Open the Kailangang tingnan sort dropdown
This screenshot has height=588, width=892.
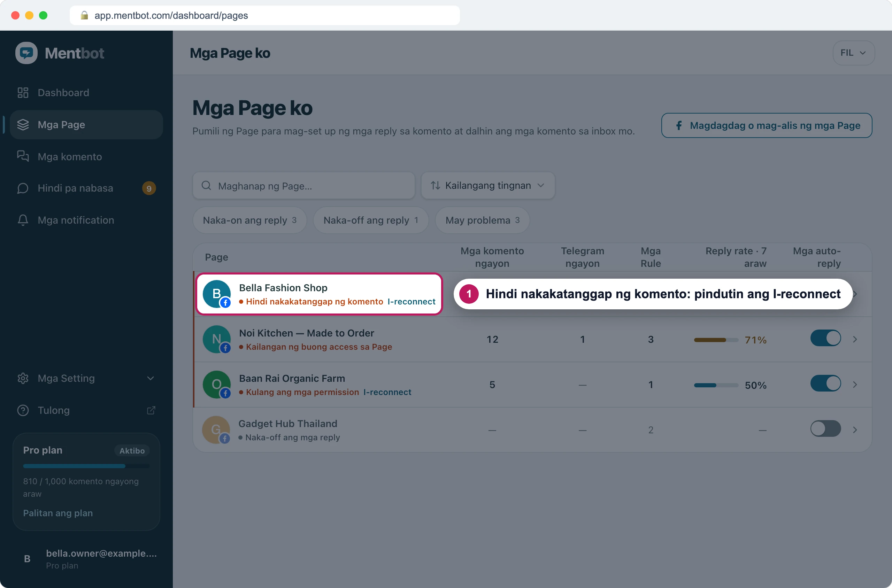487,185
